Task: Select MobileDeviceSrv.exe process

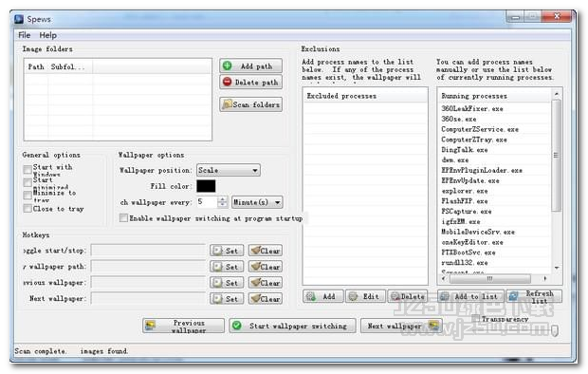Action: [x=478, y=232]
